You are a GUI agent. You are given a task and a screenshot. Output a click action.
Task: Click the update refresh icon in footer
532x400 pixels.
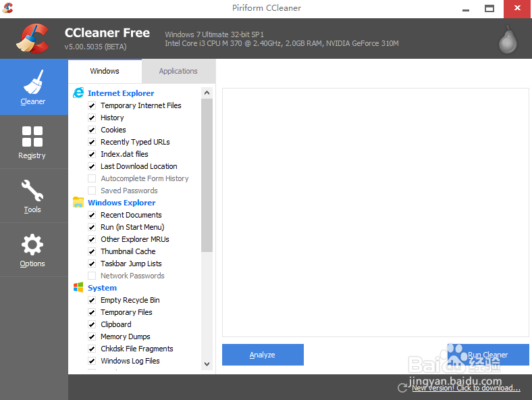(403, 387)
